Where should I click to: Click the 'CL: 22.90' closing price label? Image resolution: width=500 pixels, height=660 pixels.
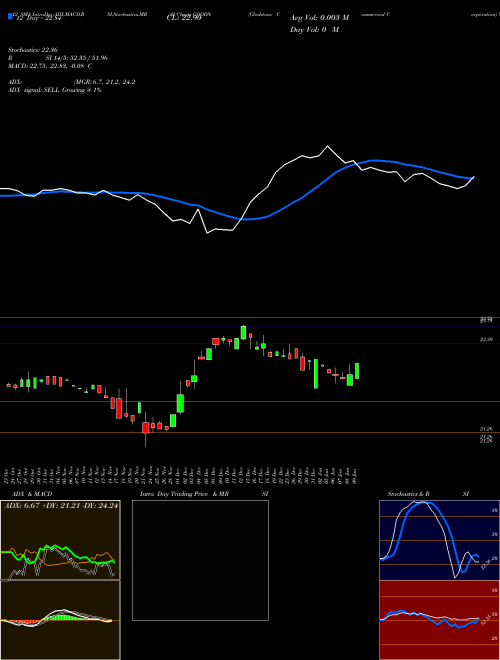click(x=184, y=18)
